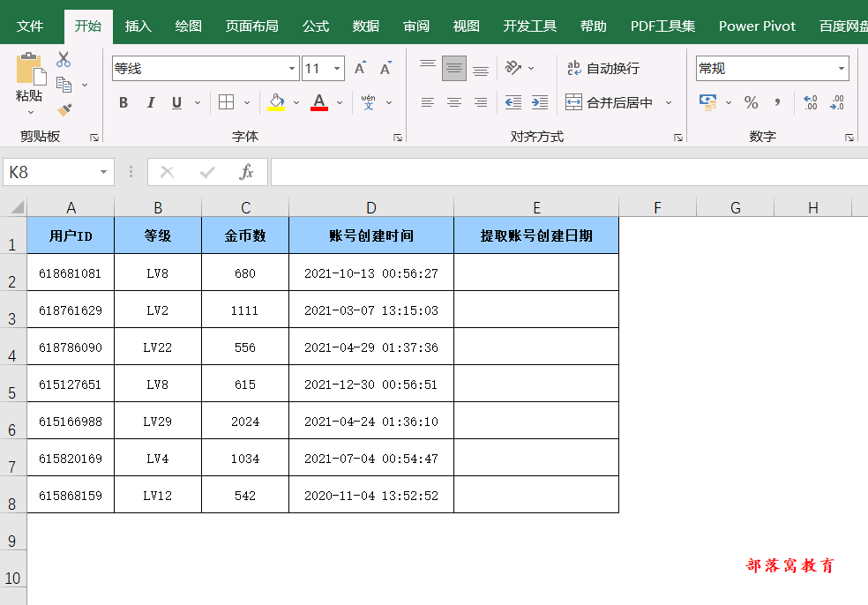The image size is (868, 605).
Task: Click the formula bar input field
Action: point(569,172)
